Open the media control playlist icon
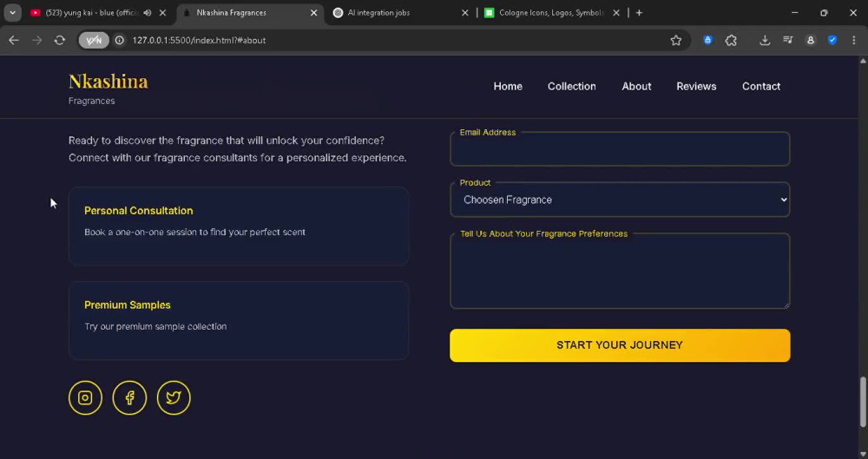 point(788,40)
